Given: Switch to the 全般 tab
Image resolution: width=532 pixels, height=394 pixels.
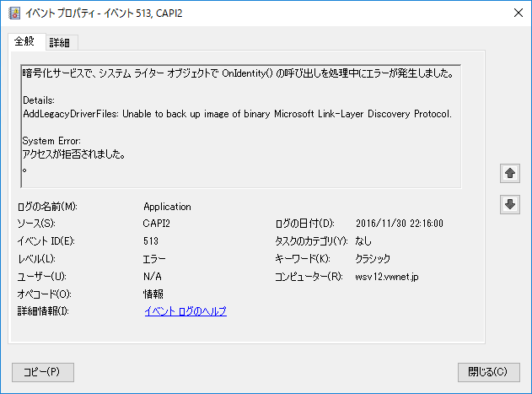Looking at the screenshot, I should (24, 41).
